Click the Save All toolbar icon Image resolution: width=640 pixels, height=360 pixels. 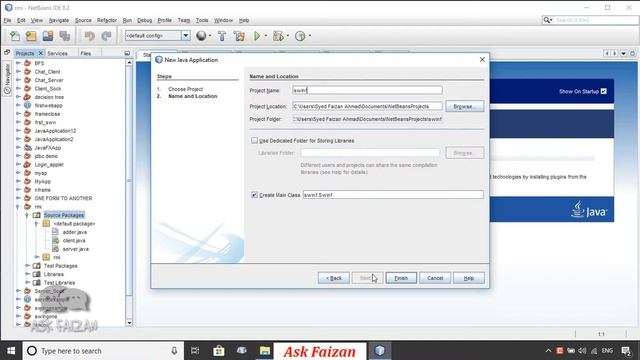(x=64, y=36)
